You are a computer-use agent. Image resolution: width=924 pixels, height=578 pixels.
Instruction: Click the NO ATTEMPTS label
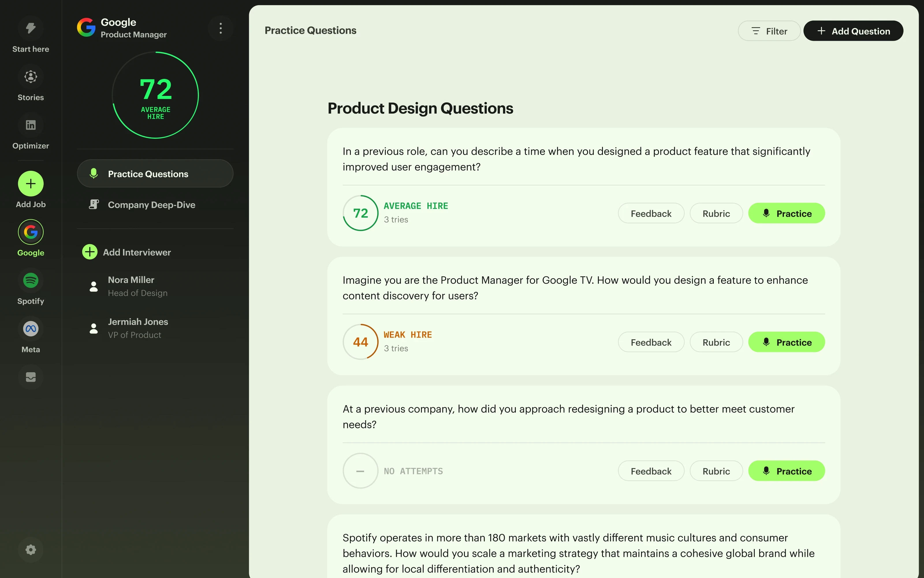(x=413, y=471)
